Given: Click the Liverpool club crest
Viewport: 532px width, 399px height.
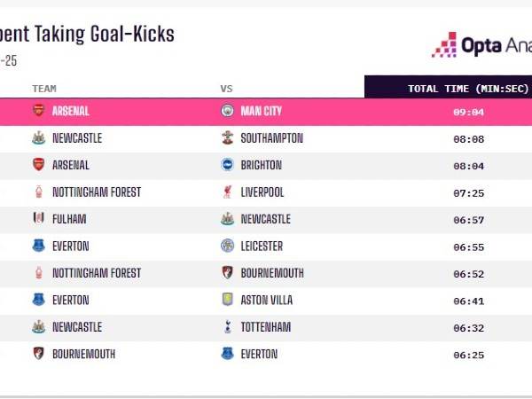Looking at the screenshot, I should (227, 192).
